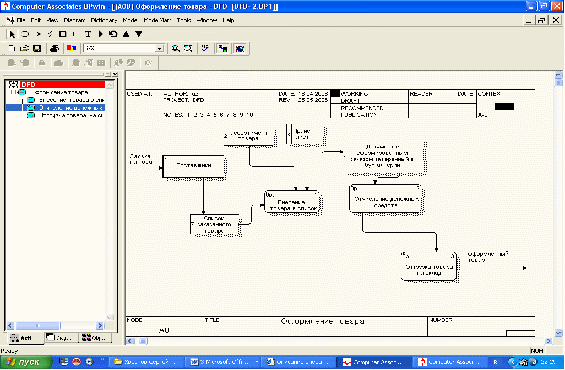Switch to the Diagrams tab
The width and height of the screenshot is (565, 370).
click(61, 338)
